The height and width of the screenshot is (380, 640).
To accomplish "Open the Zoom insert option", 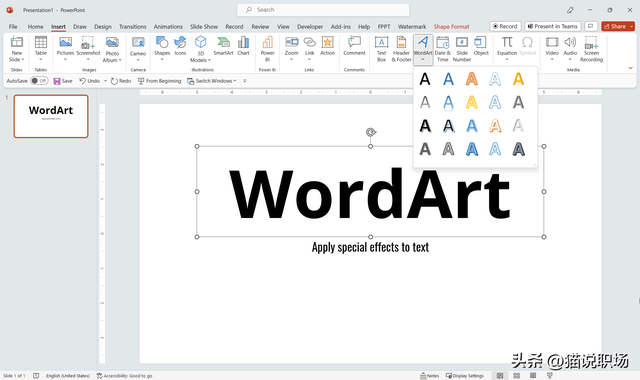I will (x=291, y=48).
